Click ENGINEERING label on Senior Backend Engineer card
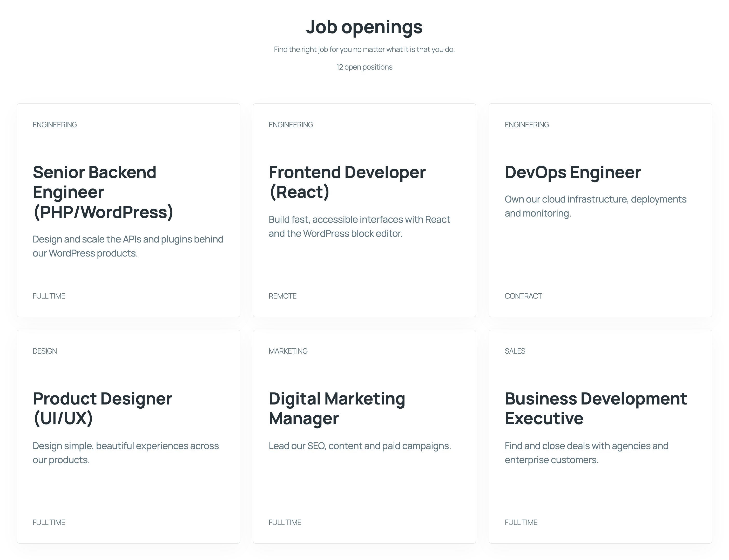729x560 pixels. click(x=55, y=125)
